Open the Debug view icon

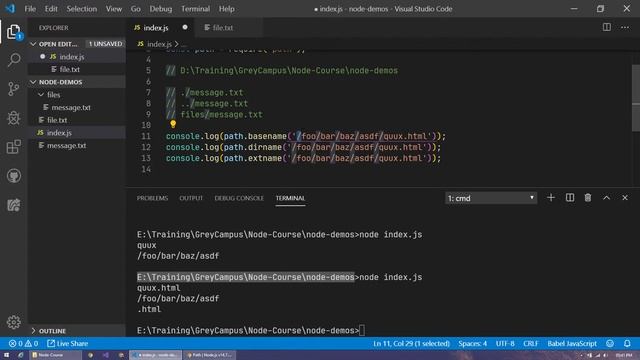pyautogui.click(x=13, y=118)
